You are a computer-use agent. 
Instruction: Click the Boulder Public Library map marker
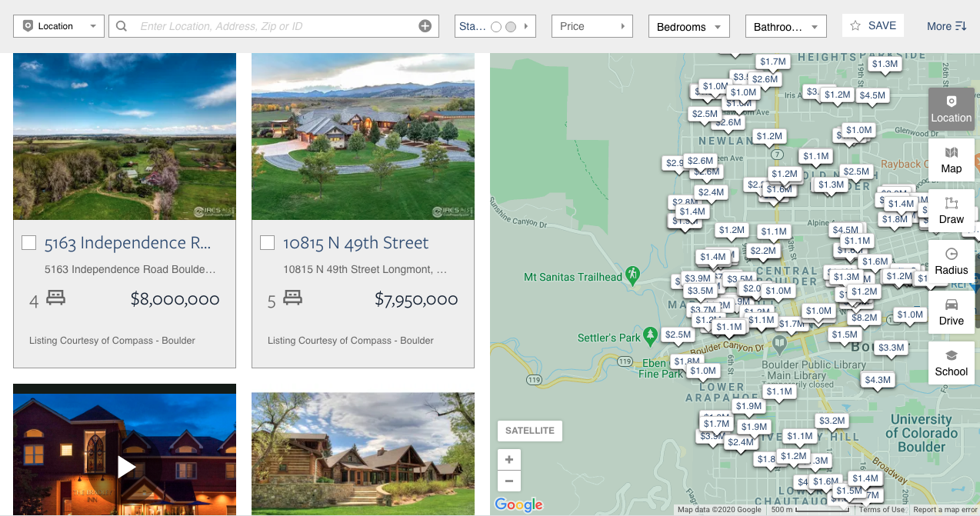click(779, 343)
